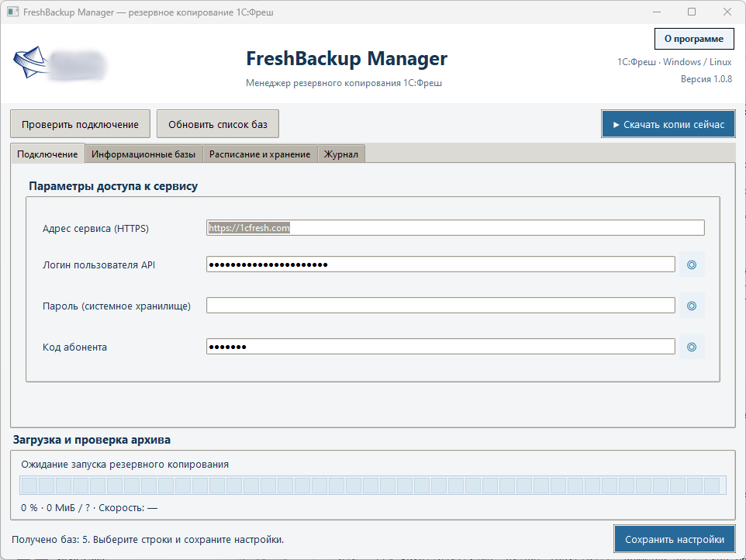This screenshot has height=560, width=746.
Task: Maximize the FreshBackup Manager window
Action: point(692,12)
